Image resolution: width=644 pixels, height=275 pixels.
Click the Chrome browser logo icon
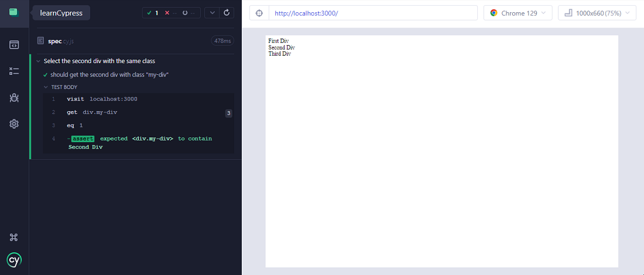tap(494, 13)
